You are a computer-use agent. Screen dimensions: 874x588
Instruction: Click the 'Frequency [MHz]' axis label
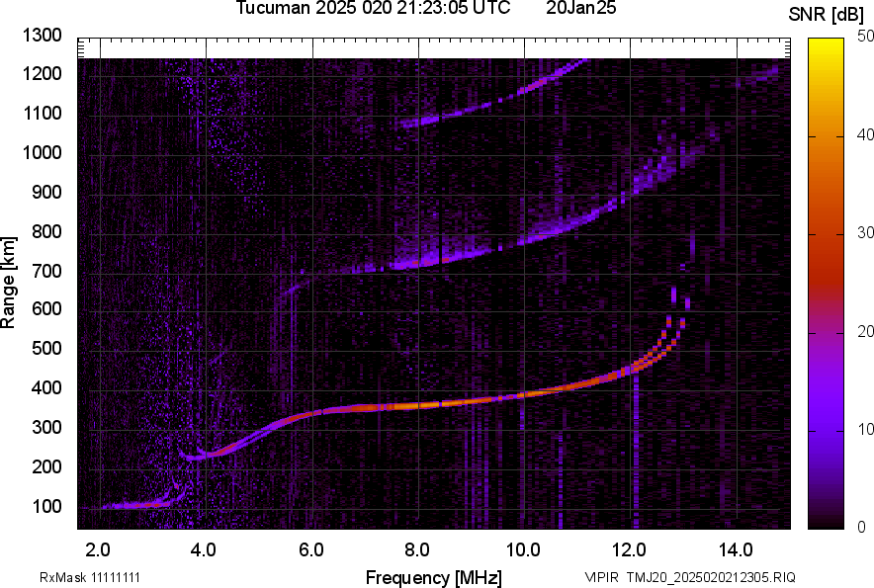(x=434, y=577)
